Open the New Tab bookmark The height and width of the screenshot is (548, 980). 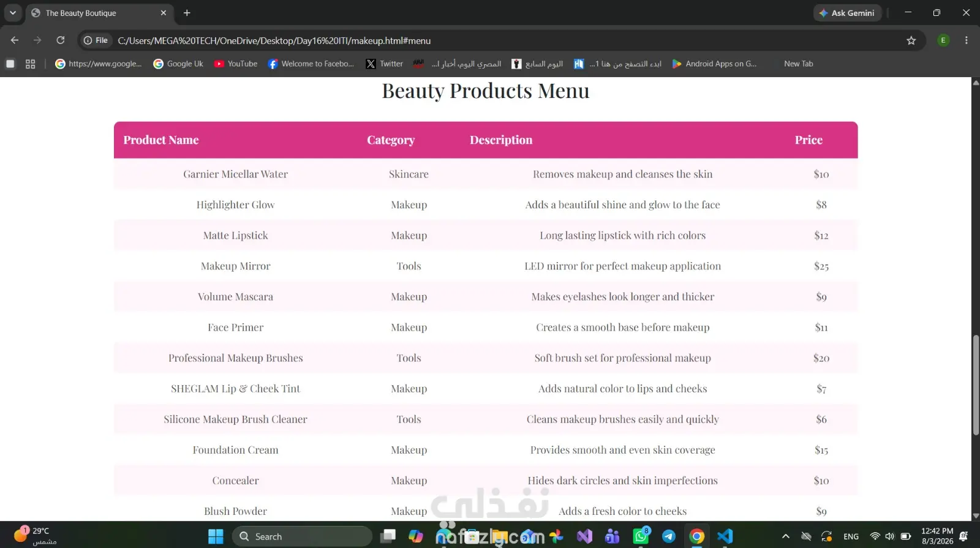tap(798, 64)
